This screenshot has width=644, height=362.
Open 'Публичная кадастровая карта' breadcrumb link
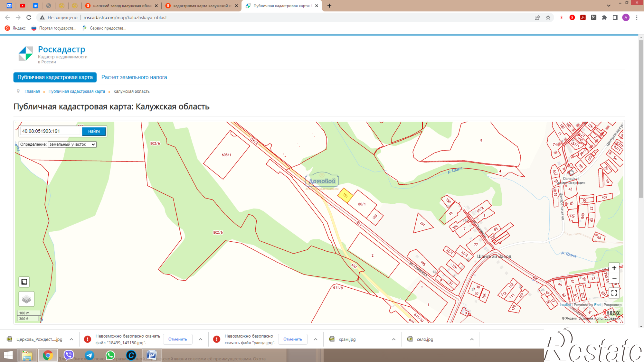[77, 91]
